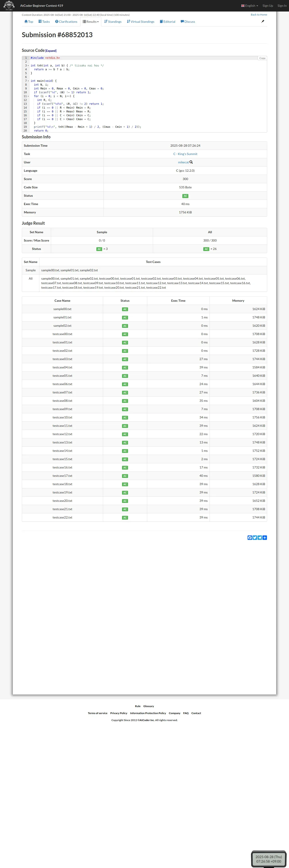This screenshot has height=868, width=289.
Task: Open the Discuss tab
Action: [x=188, y=22]
